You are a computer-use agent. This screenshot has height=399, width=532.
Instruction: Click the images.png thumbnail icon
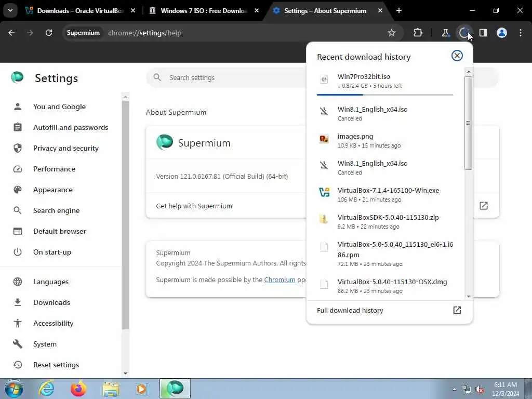tap(324, 139)
